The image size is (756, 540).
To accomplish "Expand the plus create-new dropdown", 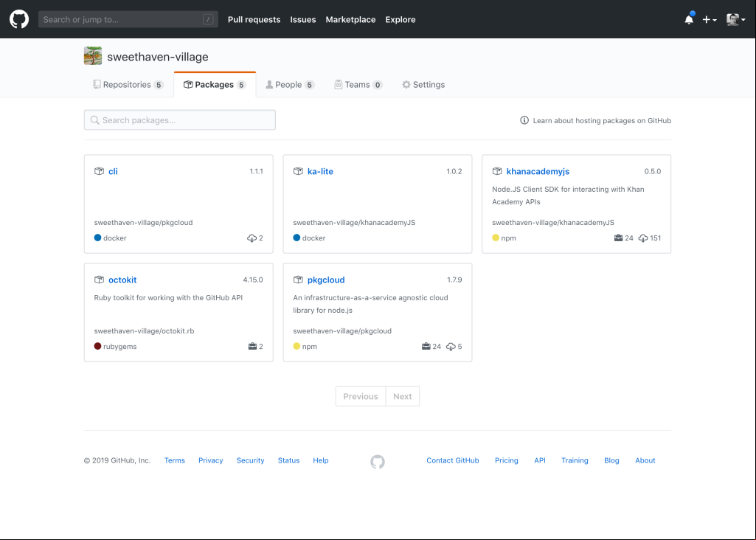I will pyautogui.click(x=710, y=19).
